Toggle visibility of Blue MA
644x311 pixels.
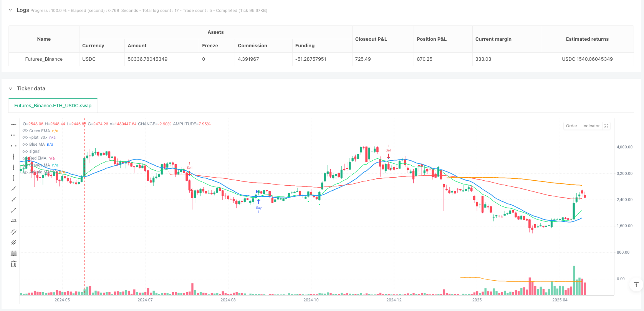pos(25,145)
